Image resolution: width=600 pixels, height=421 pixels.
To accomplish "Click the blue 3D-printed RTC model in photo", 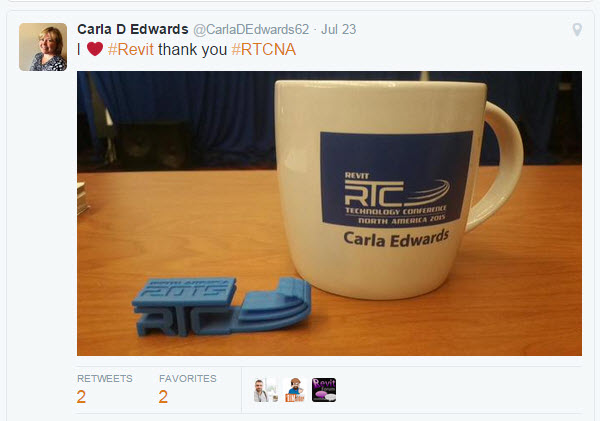I will point(221,306).
